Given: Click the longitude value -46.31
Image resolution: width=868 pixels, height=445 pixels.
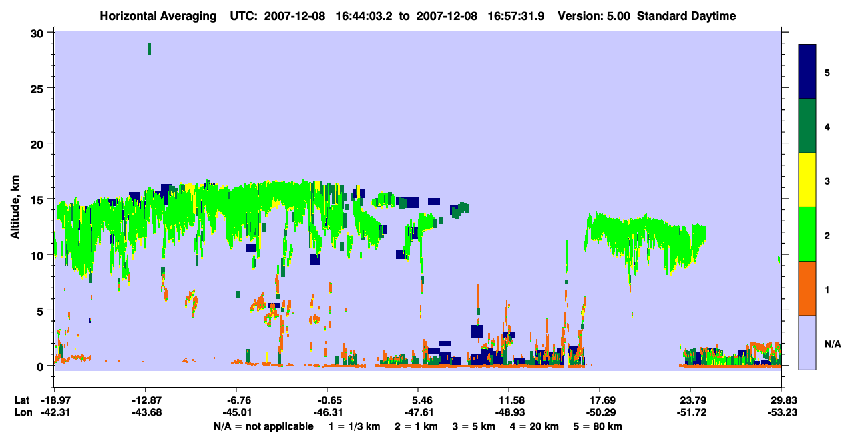Looking at the screenshot, I should coord(327,412).
